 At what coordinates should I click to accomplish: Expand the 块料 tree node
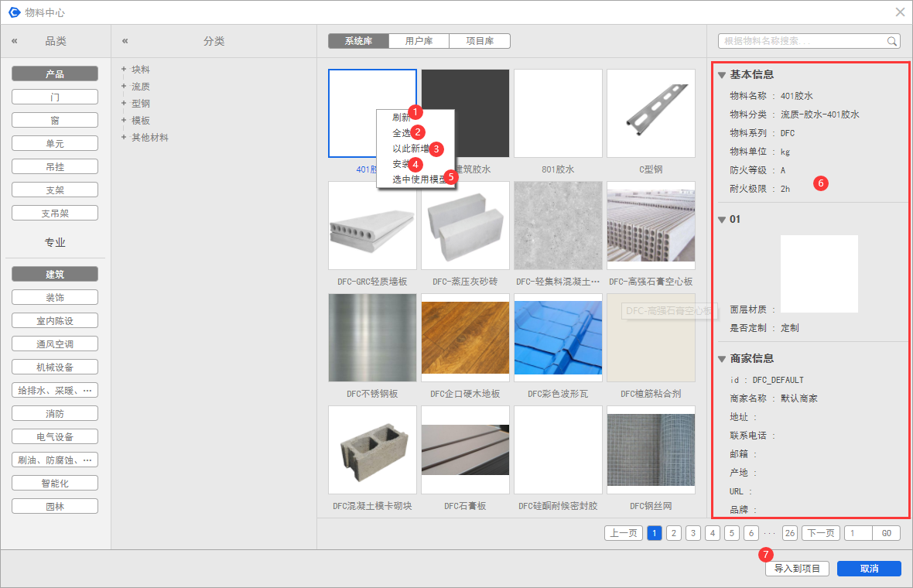[x=124, y=70]
